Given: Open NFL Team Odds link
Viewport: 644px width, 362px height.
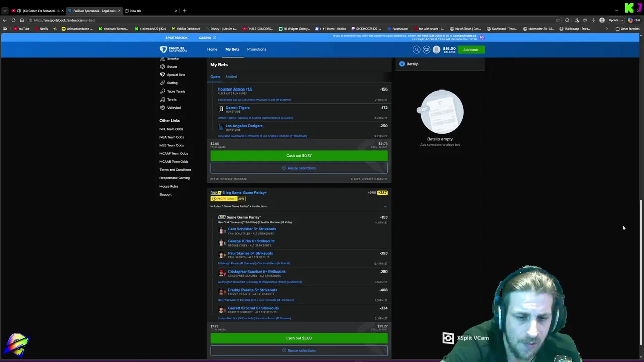Looking at the screenshot, I should (172, 129).
